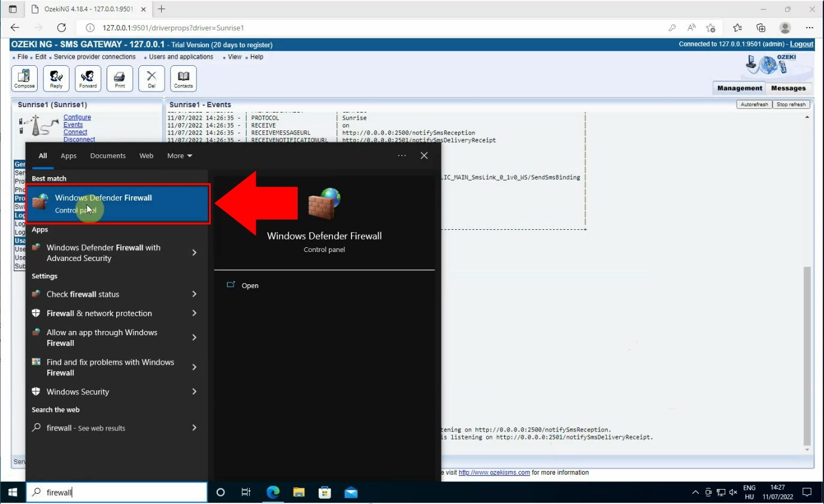Open Users and applications menu
This screenshot has width=824, height=504.
pyautogui.click(x=181, y=57)
